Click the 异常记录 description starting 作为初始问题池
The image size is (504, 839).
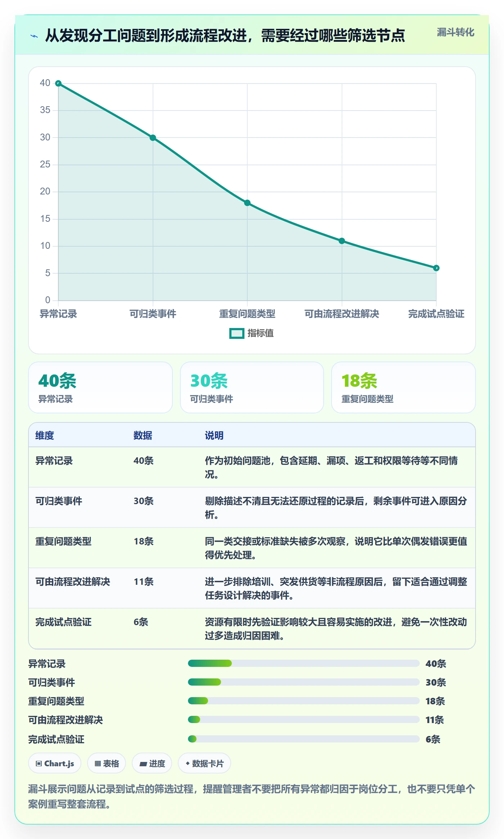[331, 467]
